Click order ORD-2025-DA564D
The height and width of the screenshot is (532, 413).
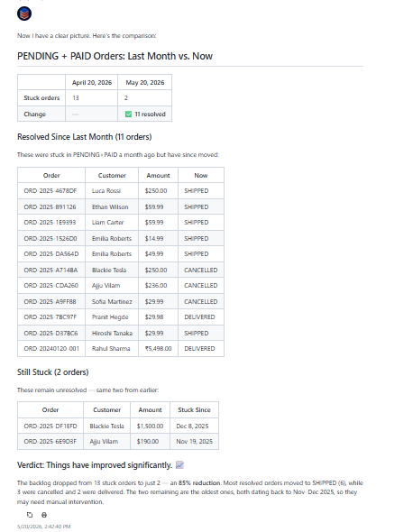coord(51,253)
